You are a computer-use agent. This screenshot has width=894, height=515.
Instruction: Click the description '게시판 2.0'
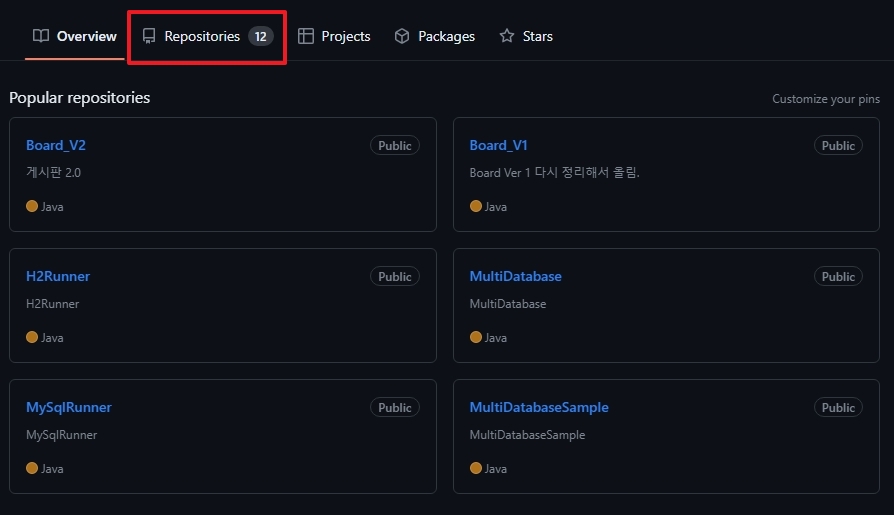(54, 172)
